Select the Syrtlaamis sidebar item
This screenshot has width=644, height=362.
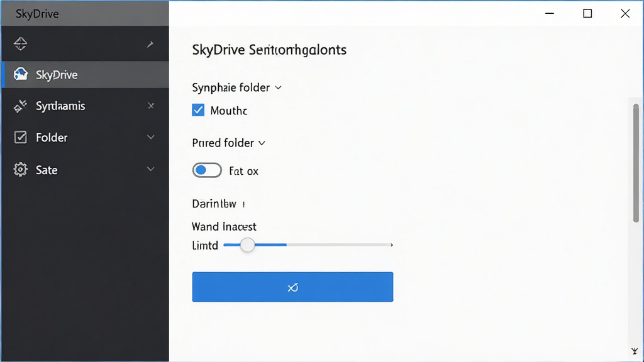pos(86,106)
